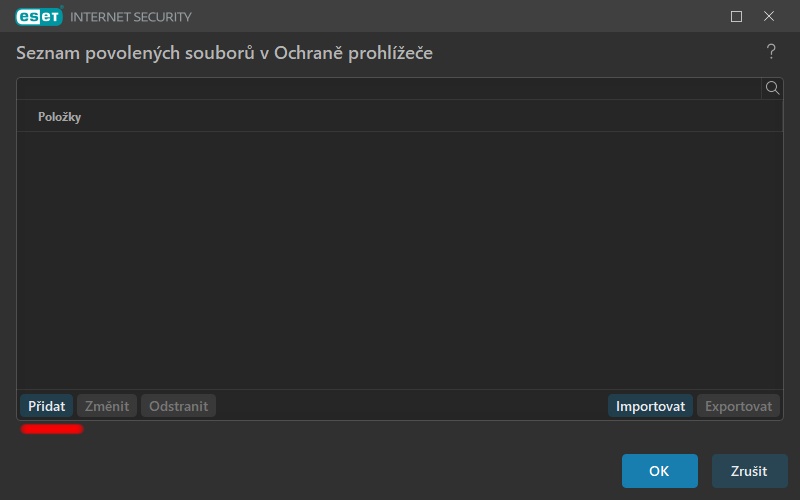Screen dimensions: 800x500
Task: Click the empty footer area left of OK
Action: point(316,471)
